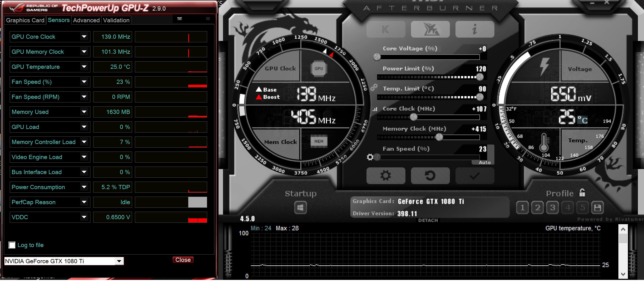The width and height of the screenshot is (644, 281).
Task: Click the GPU-Z screenshot camera icon
Action: point(180,19)
